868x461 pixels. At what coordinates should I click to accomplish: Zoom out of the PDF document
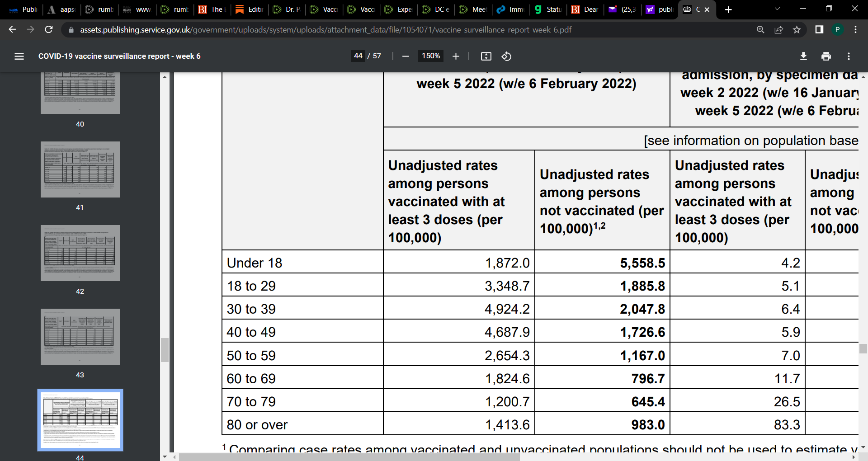click(406, 56)
